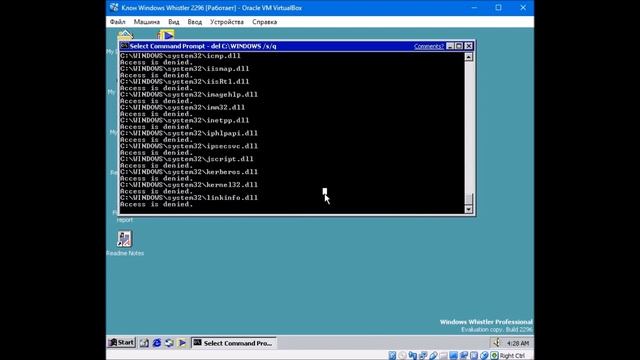
Task: Click VirtualBox network status icon
Action: point(423,356)
